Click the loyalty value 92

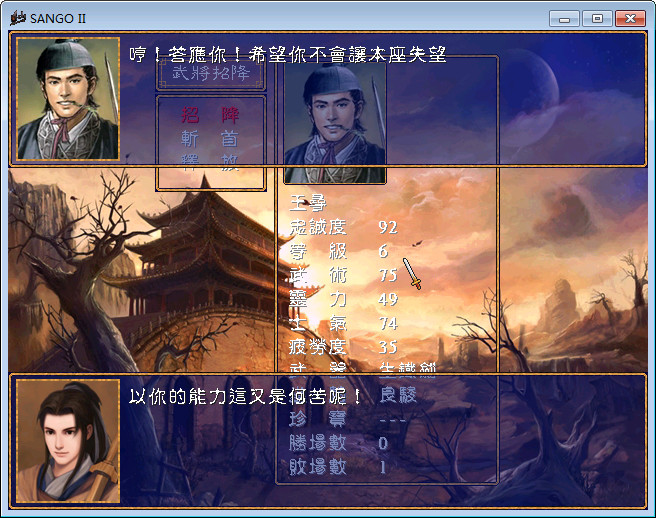pos(388,227)
